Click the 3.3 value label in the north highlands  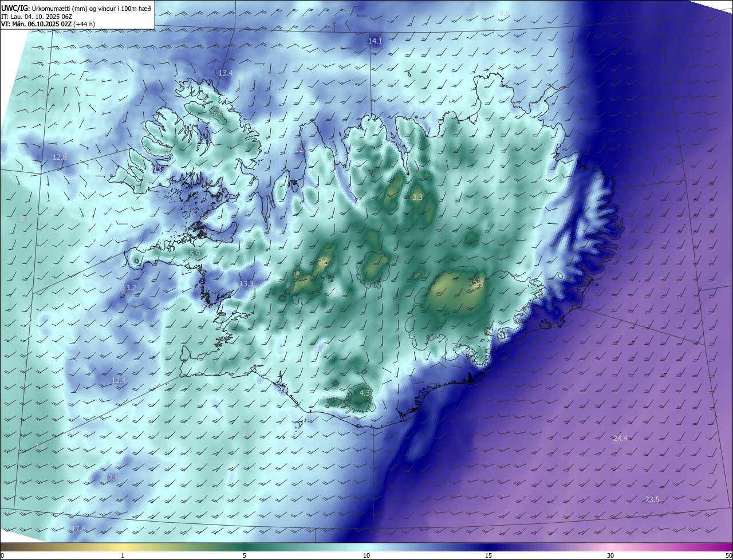pos(417,198)
